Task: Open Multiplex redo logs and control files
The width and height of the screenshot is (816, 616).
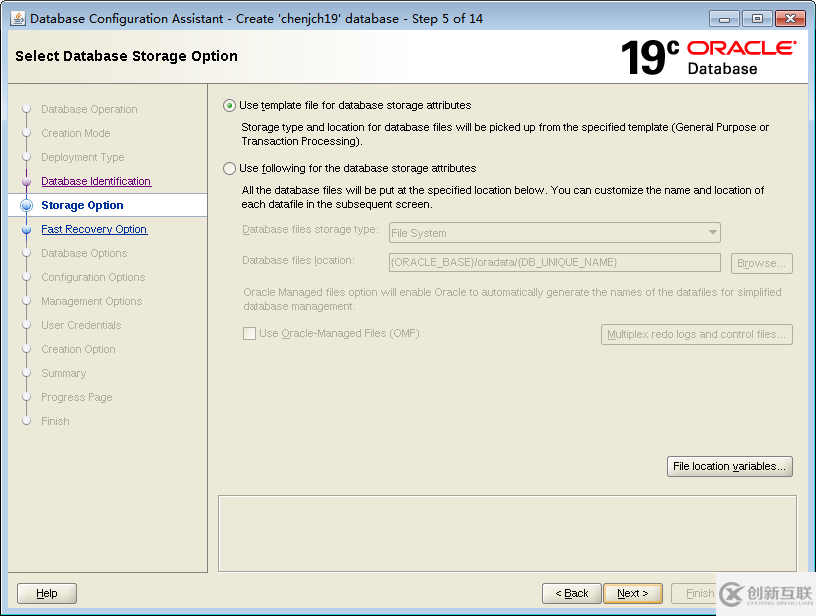Action: (697, 335)
